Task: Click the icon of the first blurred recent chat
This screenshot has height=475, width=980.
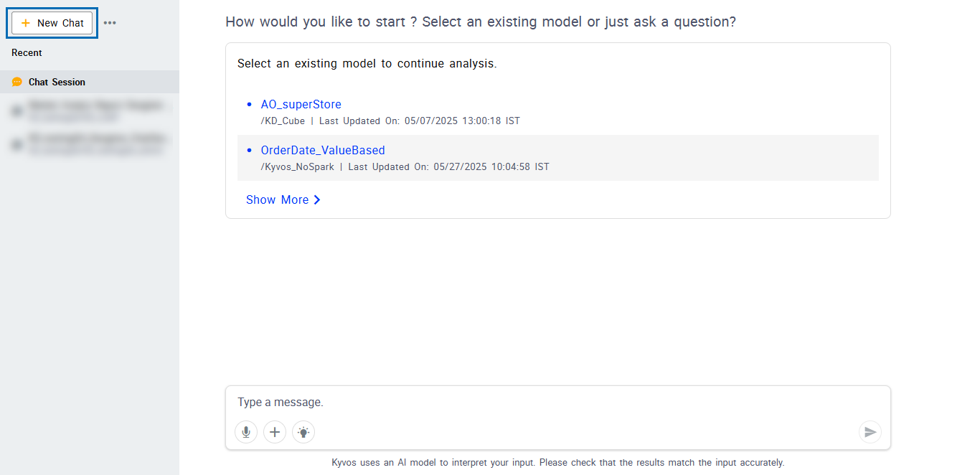Action: tap(17, 111)
